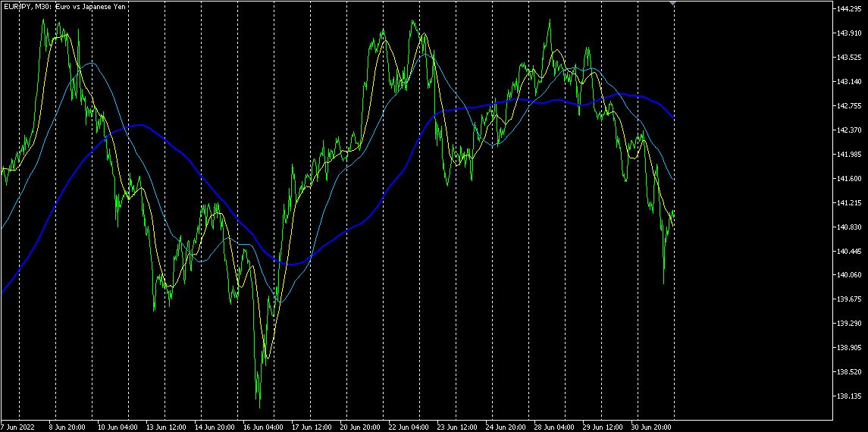868x432 pixels.
Task: Select the 142.755 level on price axis
Action: [850, 105]
